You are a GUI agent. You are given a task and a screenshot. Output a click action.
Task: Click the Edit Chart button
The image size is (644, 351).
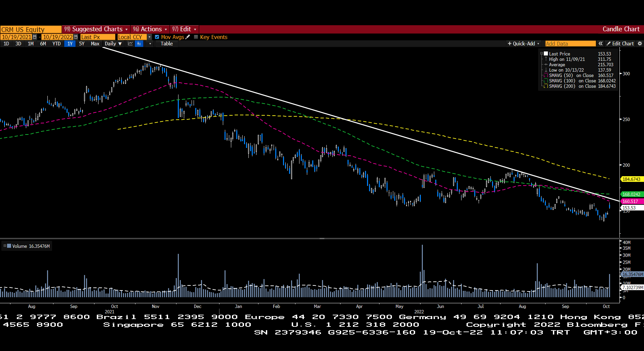(x=620, y=44)
